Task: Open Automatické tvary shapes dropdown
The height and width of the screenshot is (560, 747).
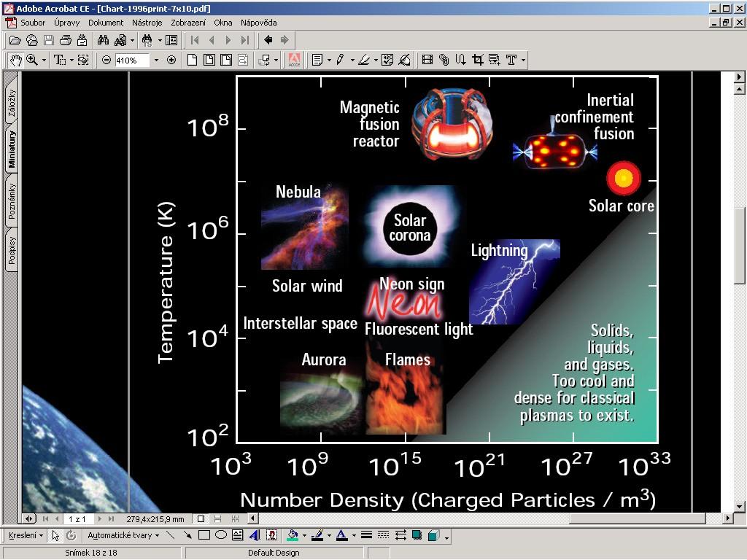Action: point(123,535)
